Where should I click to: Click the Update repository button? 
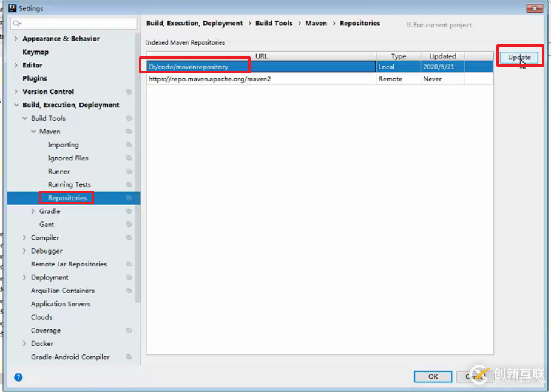click(x=519, y=57)
